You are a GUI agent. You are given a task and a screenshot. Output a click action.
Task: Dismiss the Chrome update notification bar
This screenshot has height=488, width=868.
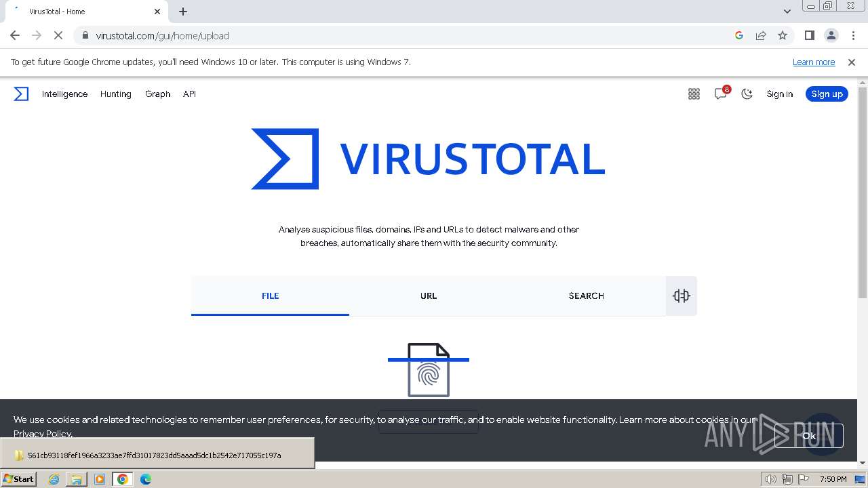tap(852, 62)
